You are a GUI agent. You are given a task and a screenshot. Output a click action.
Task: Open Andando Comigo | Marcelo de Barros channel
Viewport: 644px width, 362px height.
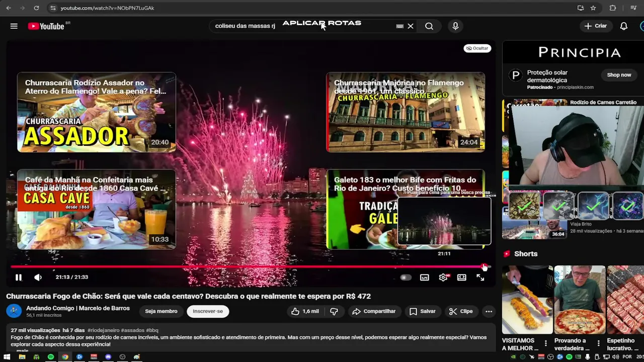[78, 308]
